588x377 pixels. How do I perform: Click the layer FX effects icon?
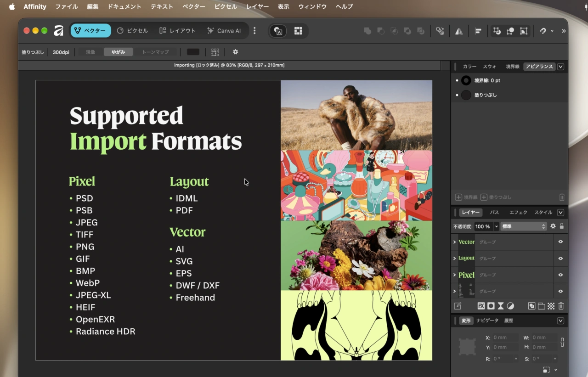(481, 306)
